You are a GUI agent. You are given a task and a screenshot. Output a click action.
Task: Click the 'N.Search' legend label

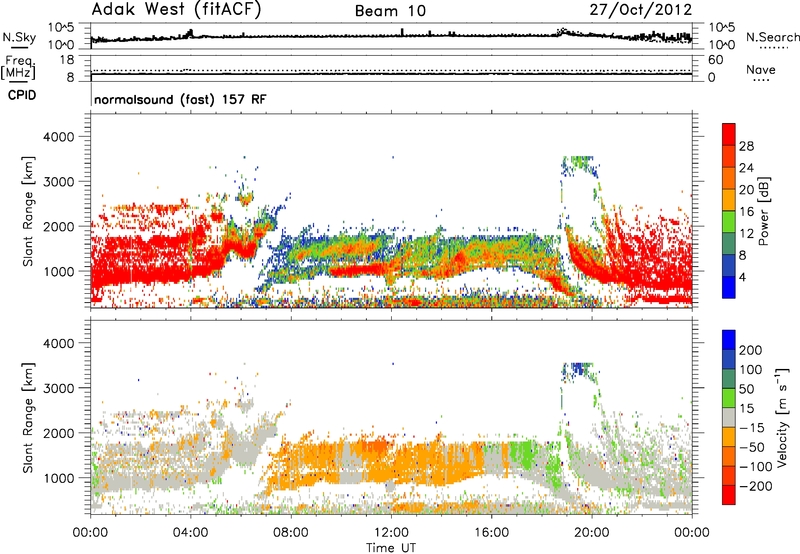coord(772,37)
